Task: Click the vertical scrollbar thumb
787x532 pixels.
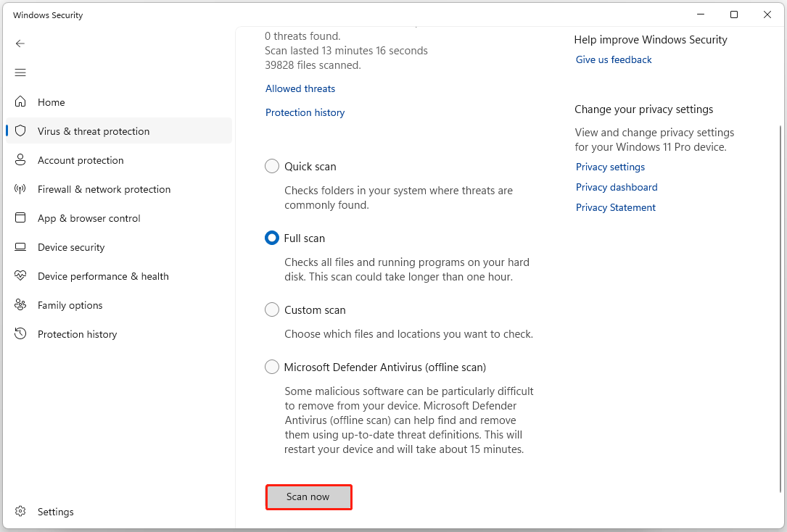Action: 780,308
